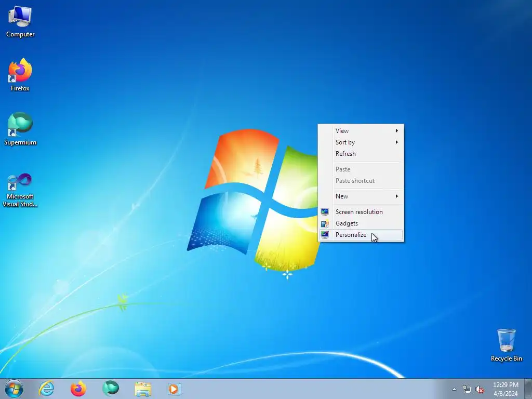The width and height of the screenshot is (532, 399).
Task: Expand the New submenu
Action: point(361,196)
